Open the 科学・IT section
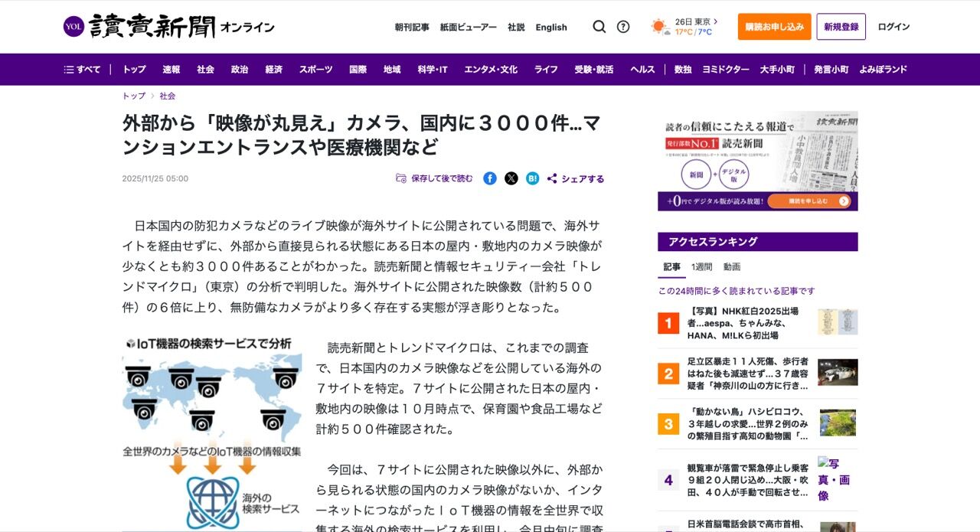This screenshot has width=980, height=532. coord(433,70)
